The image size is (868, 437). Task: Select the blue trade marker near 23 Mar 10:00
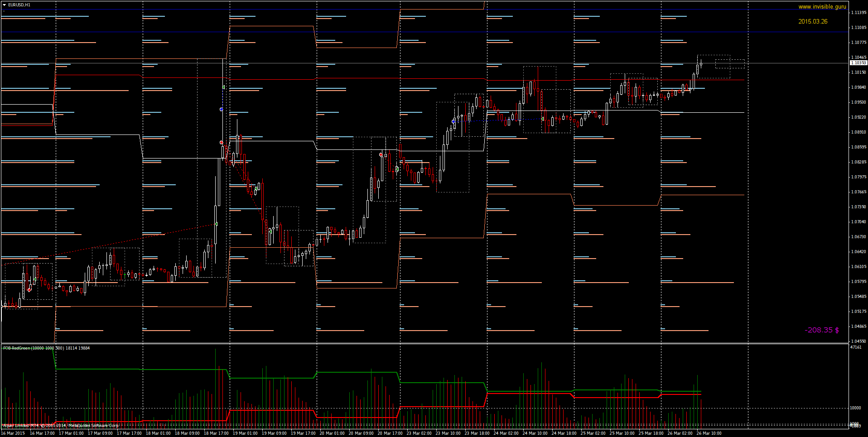point(453,121)
